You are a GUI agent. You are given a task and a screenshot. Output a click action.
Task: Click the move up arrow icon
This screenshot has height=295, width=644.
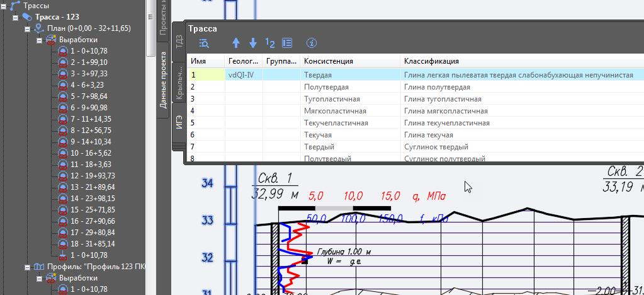coord(236,43)
